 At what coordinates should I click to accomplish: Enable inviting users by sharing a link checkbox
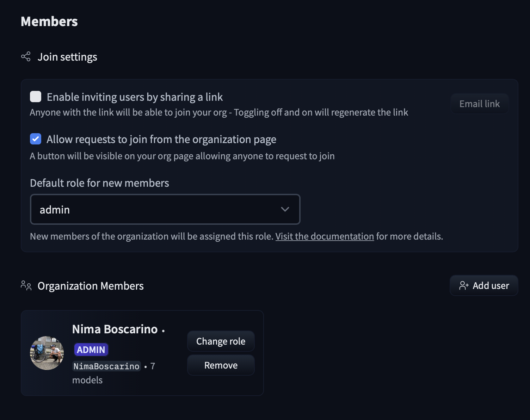click(36, 97)
